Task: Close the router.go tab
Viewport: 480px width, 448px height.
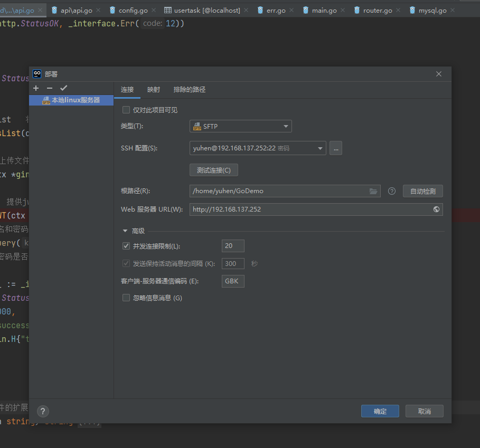Action: tap(398, 11)
